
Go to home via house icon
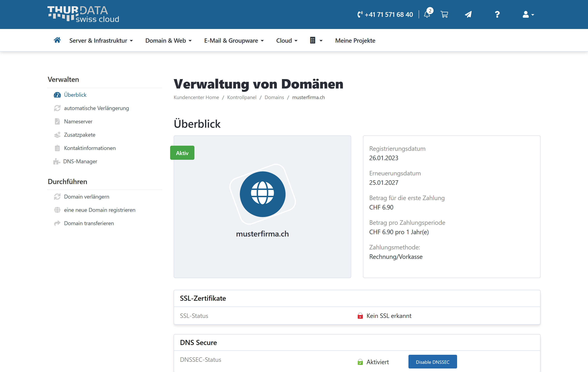tap(57, 40)
